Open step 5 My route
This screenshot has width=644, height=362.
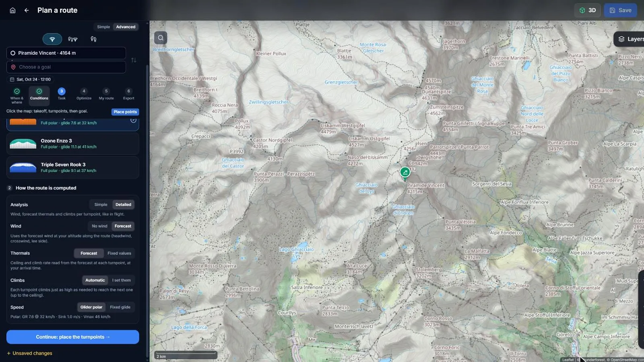tap(106, 94)
